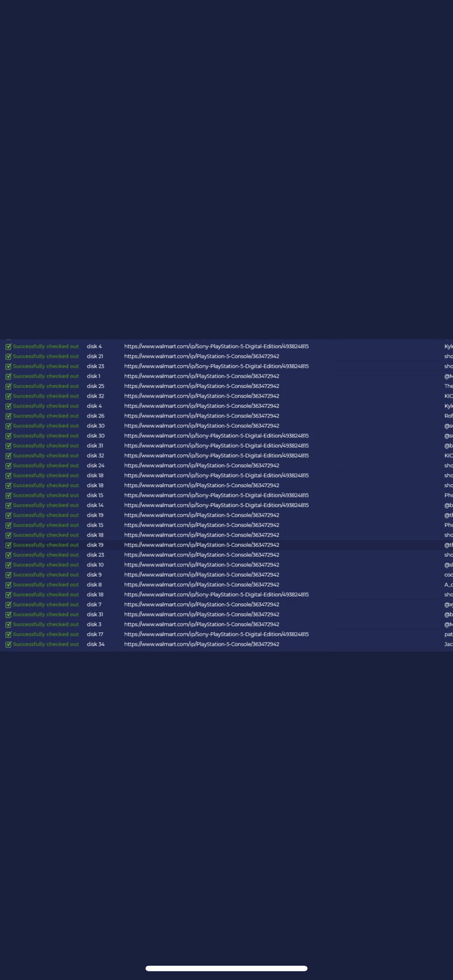Click 'Successfully checked out' status for disk 9

(46, 575)
